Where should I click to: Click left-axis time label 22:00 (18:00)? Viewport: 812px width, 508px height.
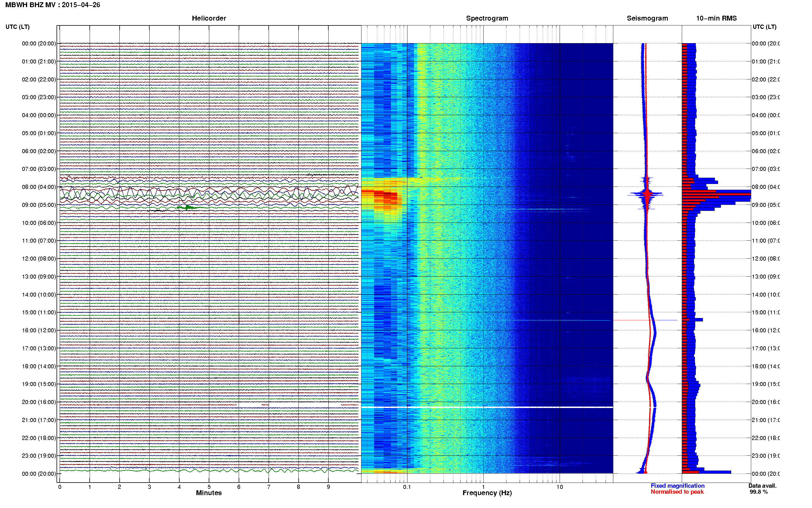[x=39, y=438]
